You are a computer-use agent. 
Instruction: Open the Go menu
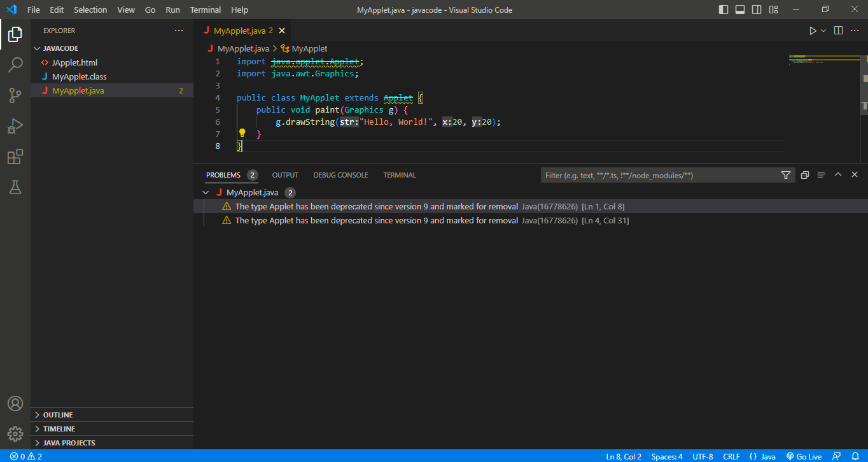[x=150, y=10]
